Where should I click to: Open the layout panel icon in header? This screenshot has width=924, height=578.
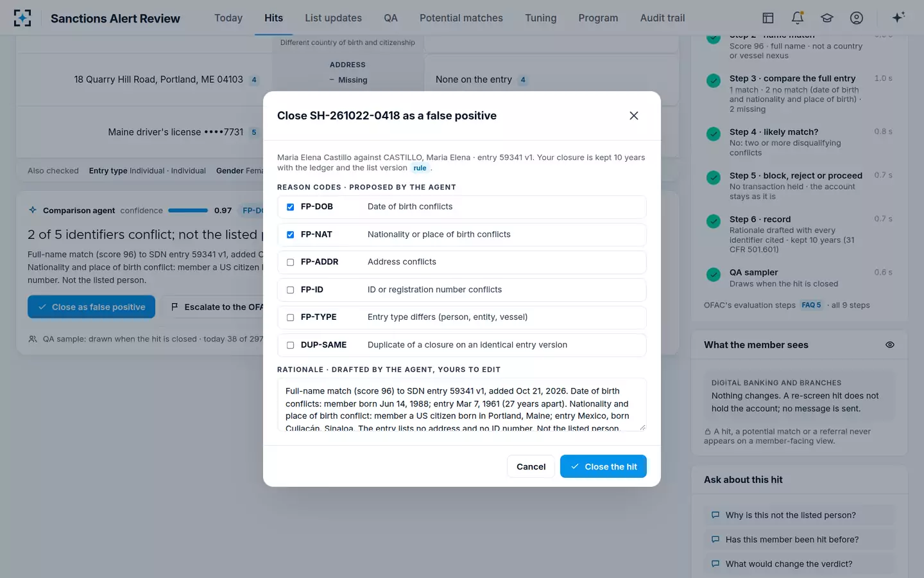pos(768,18)
